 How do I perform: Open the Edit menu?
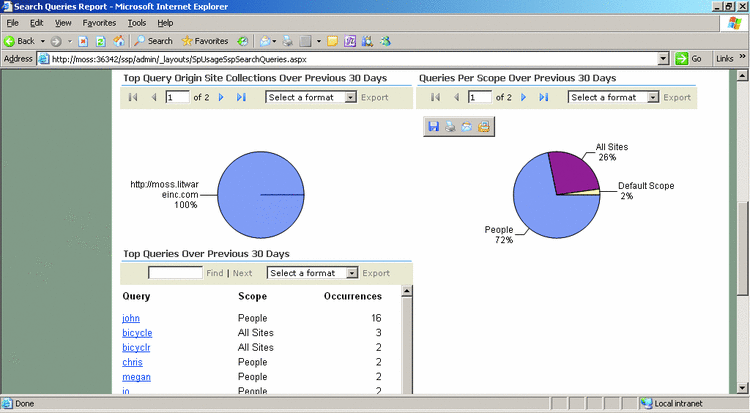36,23
